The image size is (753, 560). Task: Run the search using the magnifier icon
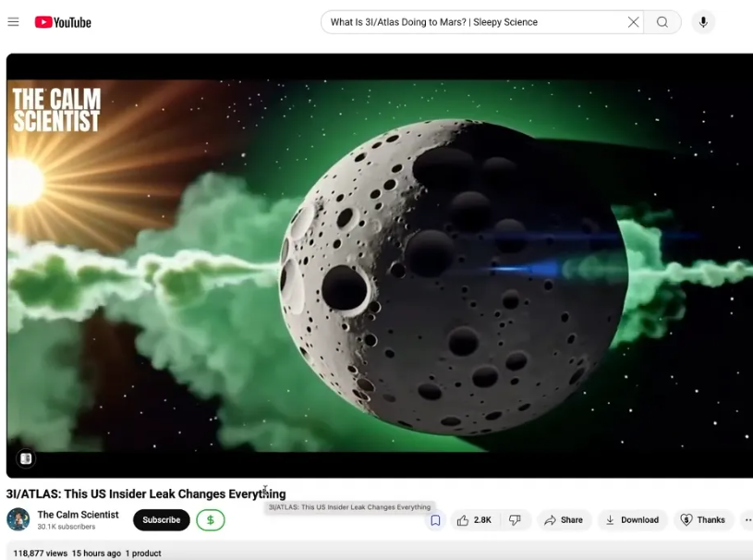click(662, 21)
